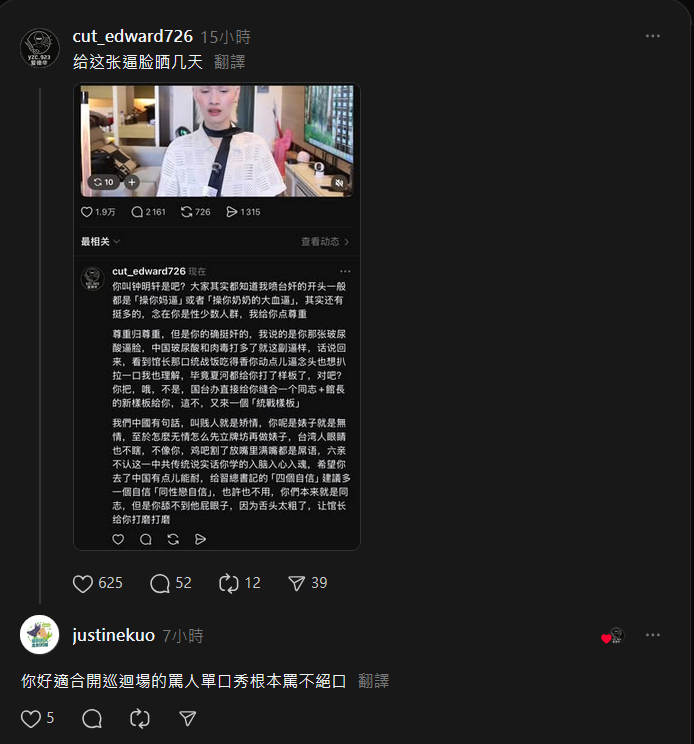Share the cut_edward726 post with 39 shares
The image size is (694, 744).
(297, 583)
